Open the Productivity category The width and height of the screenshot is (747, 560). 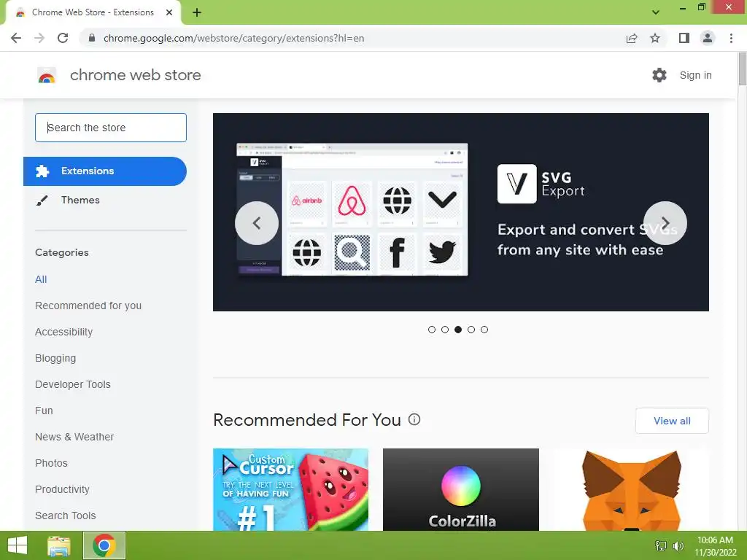tap(63, 489)
